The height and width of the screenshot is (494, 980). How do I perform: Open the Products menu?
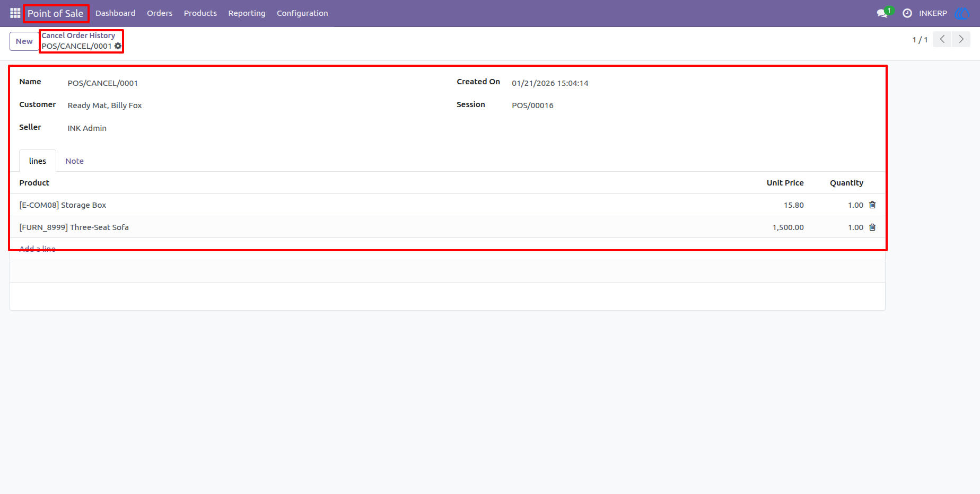pyautogui.click(x=200, y=13)
